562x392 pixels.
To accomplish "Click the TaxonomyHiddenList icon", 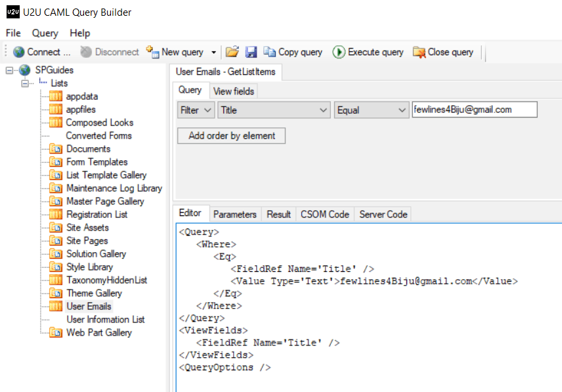I will 56,280.
